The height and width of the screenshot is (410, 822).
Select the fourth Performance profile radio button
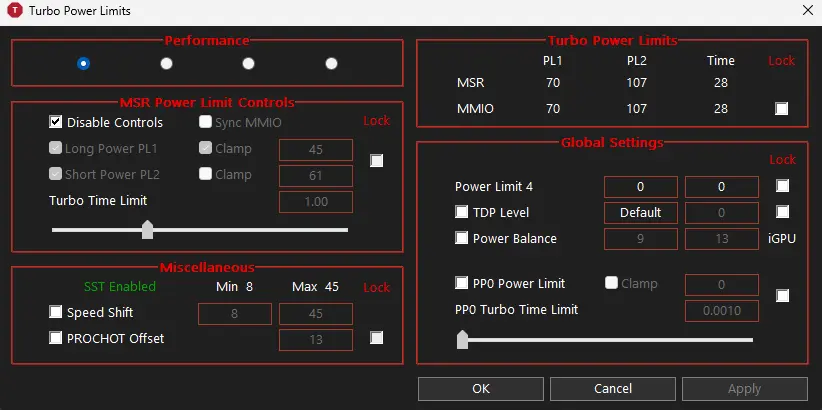[331, 63]
